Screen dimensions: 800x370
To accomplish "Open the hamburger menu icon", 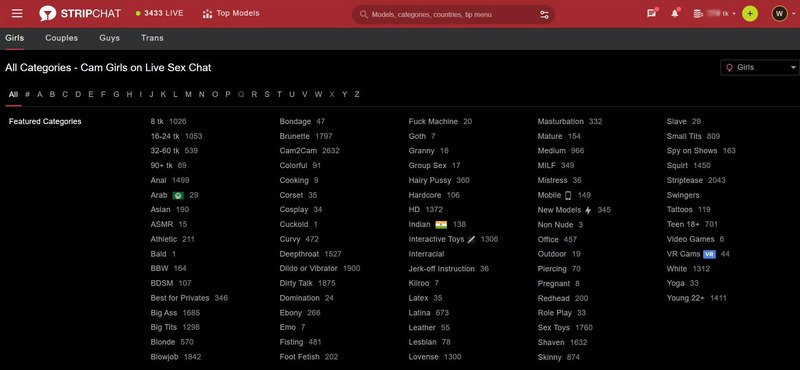I will pos(17,14).
